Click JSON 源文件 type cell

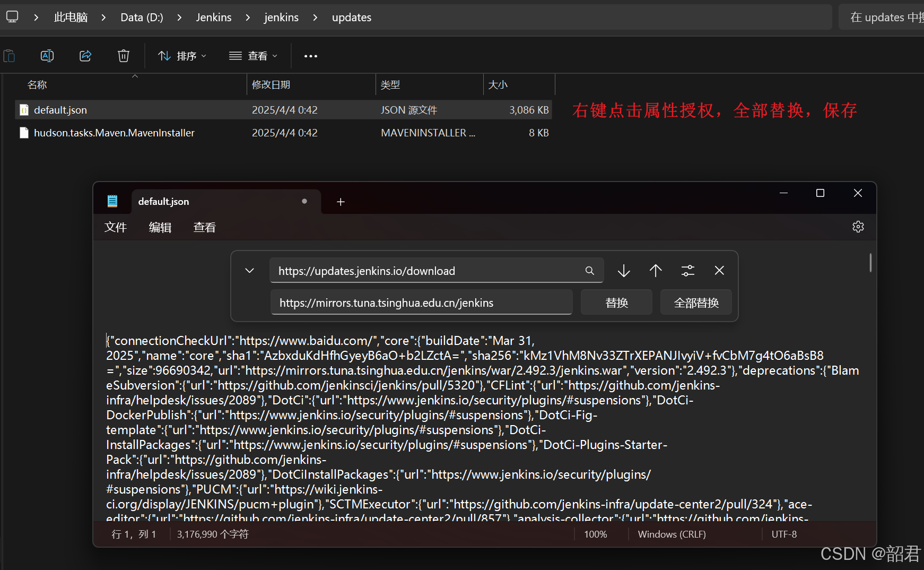pos(409,110)
